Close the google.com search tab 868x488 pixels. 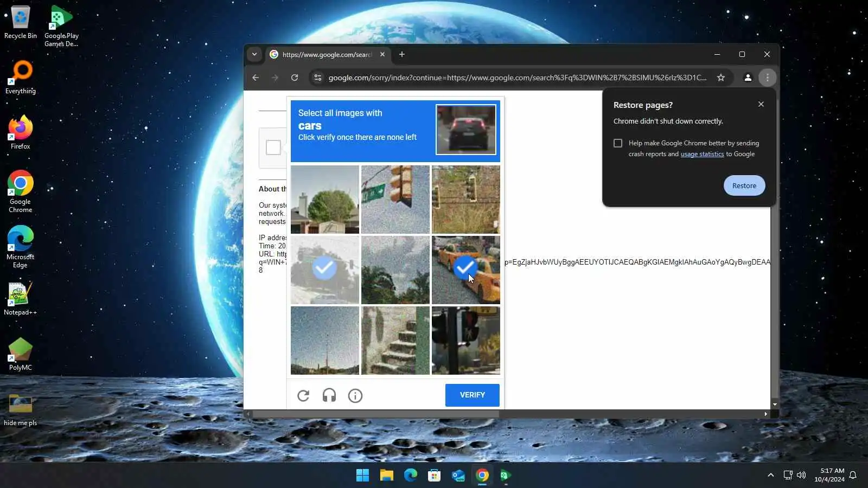(x=382, y=54)
